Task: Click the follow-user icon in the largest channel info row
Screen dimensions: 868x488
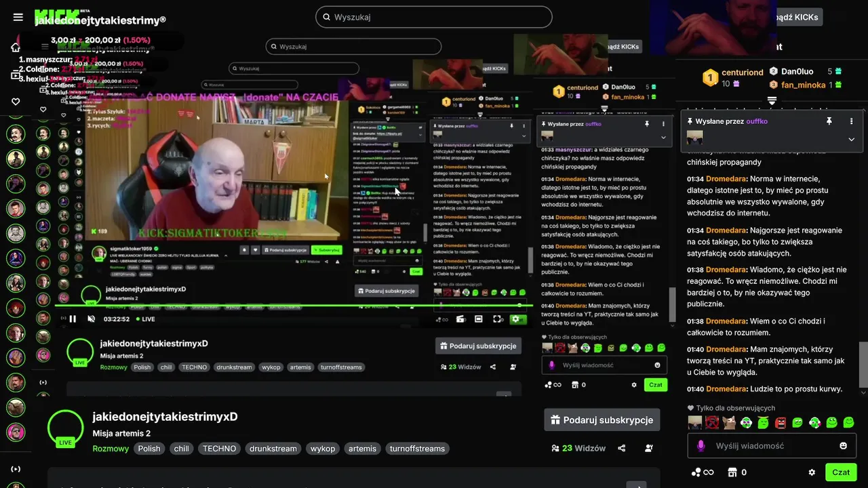Action: point(649,448)
